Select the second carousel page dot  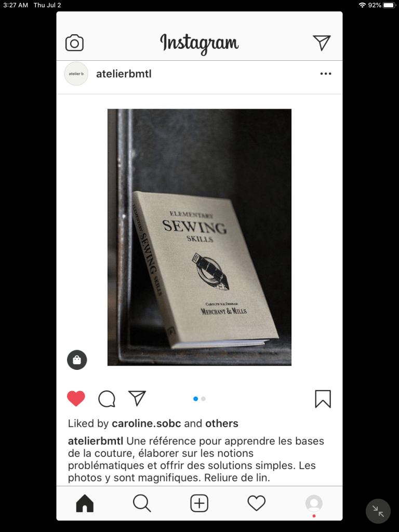click(203, 398)
